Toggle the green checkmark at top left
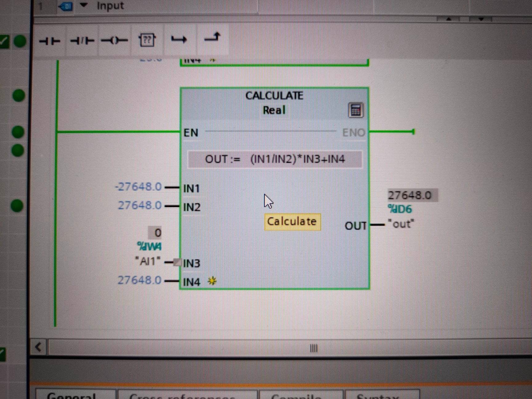532x399 pixels. [4, 42]
